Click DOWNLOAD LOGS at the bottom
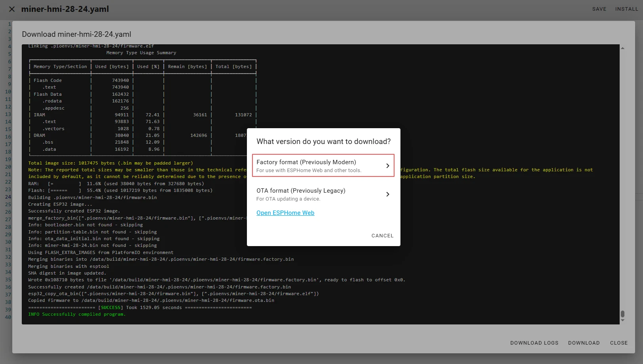Image resolution: width=643 pixels, height=364 pixels. pos(534,343)
